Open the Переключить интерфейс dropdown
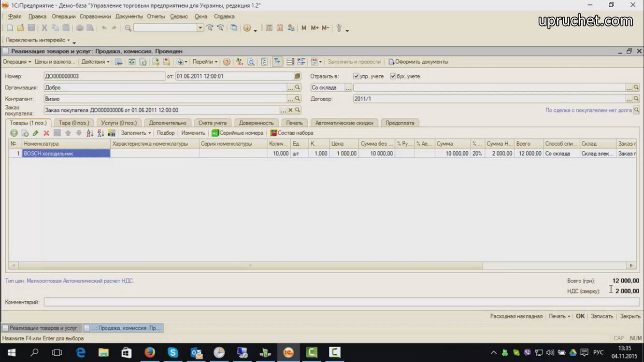This screenshot has width=644, height=362. (38, 40)
